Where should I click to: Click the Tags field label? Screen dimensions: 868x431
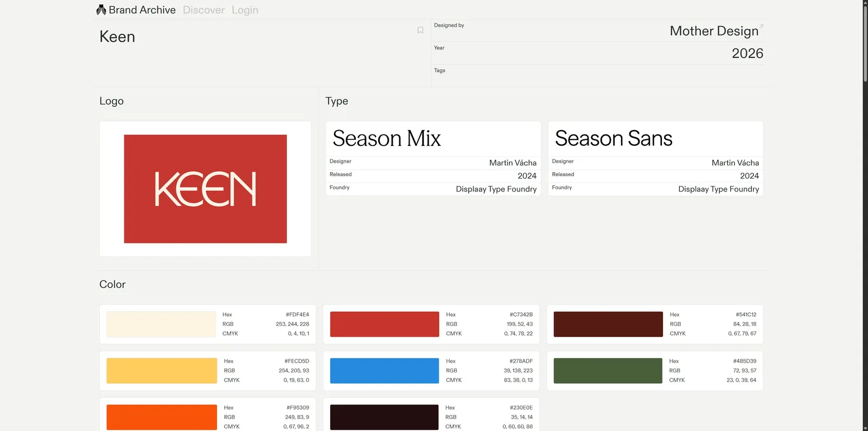pos(439,70)
